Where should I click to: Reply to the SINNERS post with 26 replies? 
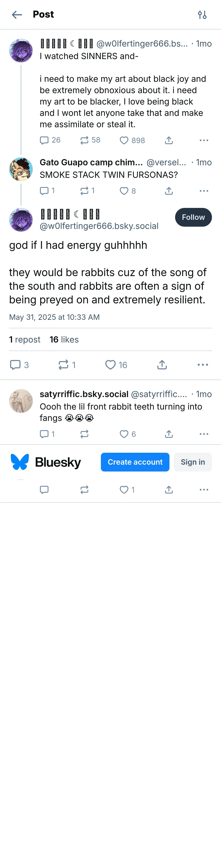pyautogui.click(x=44, y=140)
